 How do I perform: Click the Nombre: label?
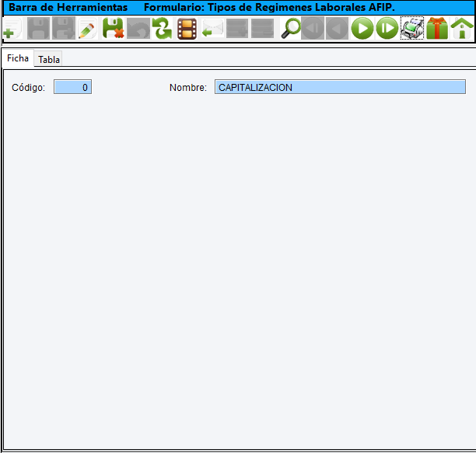click(188, 88)
